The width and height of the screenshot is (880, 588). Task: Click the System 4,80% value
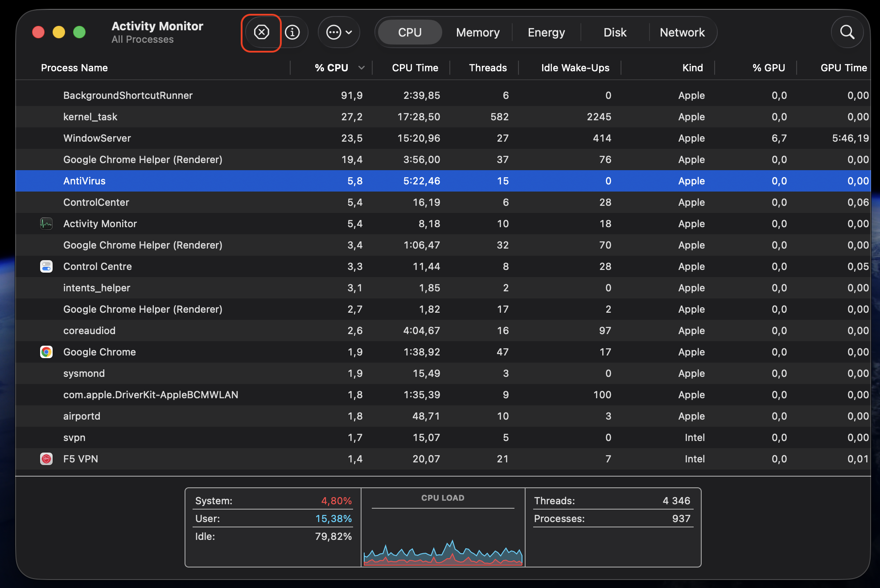click(337, 501)
